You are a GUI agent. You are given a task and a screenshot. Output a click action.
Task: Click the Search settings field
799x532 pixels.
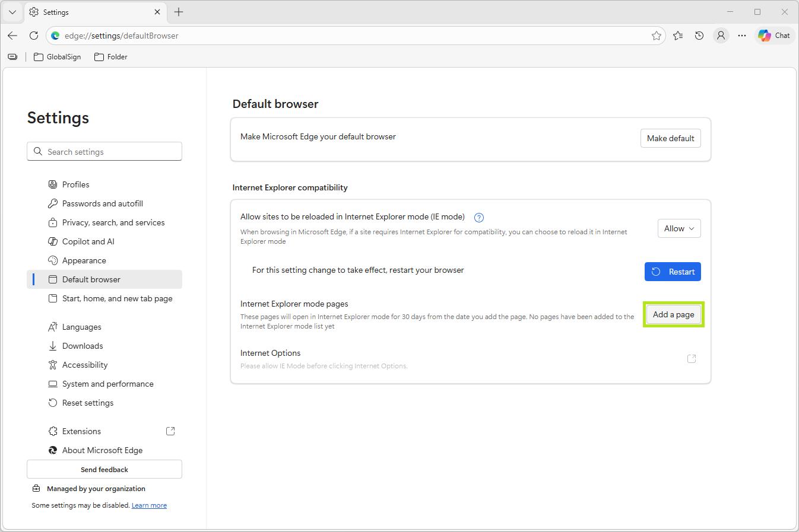tap(104, 151)
